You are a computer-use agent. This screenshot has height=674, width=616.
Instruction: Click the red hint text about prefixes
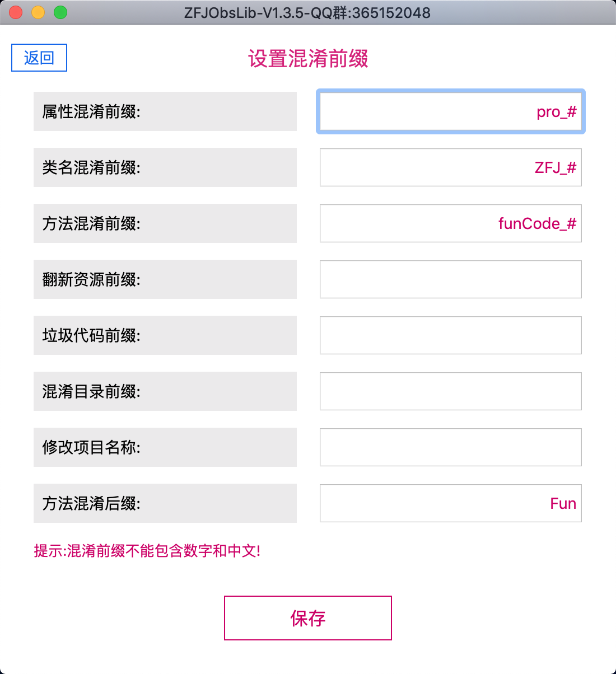tap(147, 551)
